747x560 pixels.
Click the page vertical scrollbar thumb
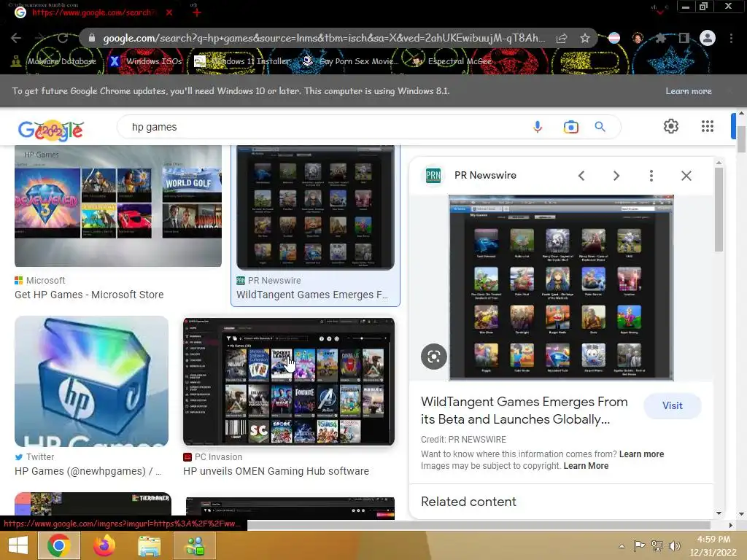click(741, 139)
